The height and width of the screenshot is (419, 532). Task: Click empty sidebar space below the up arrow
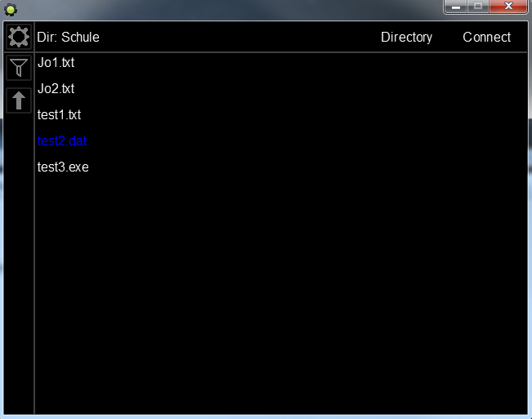[x=18, y=261]
